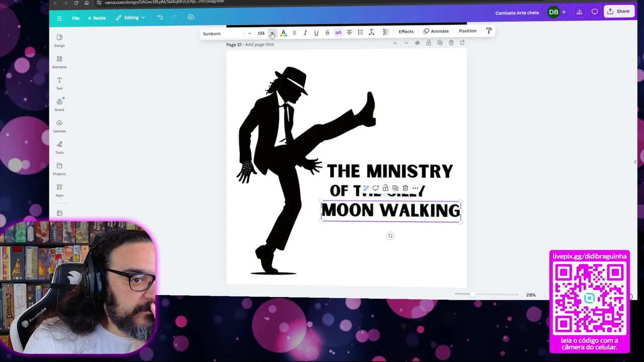Image resolution: width=644 pixels, height=362 pixels.
Task: Click the Camiseta Arte cheia title
Action: click(517, 13)
